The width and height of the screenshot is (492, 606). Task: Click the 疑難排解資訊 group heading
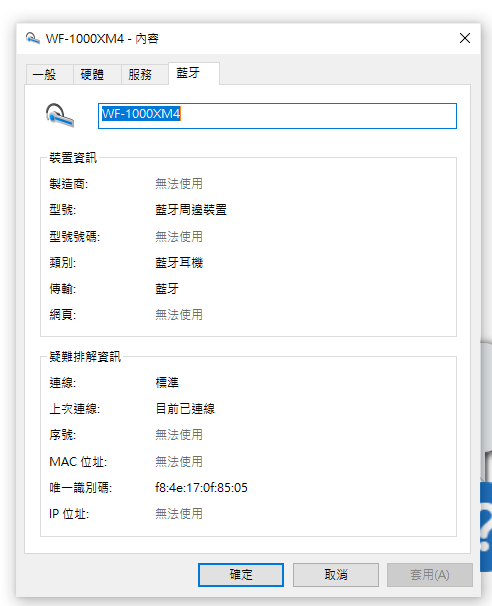coord(85,356)
